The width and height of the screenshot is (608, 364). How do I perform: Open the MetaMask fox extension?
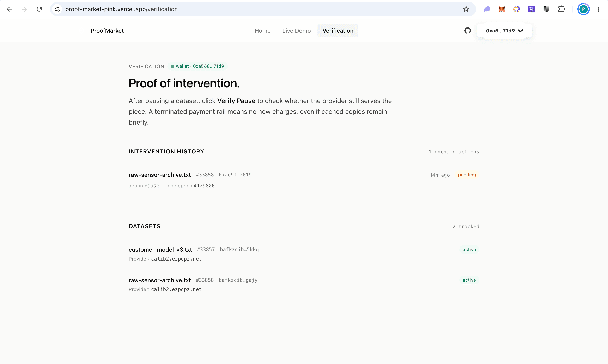click(502, 9)
